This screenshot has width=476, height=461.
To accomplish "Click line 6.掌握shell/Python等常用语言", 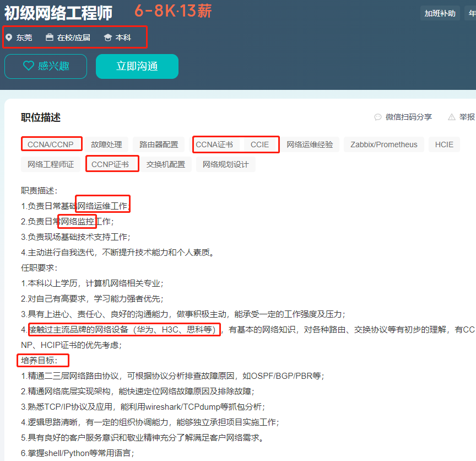I will [x=78, y=453].
